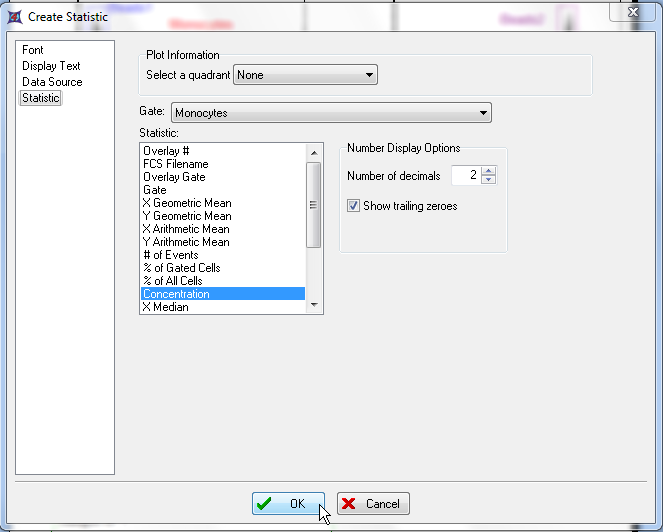Open the Gate dropdown showing Monocytes

tap(331, 113)
